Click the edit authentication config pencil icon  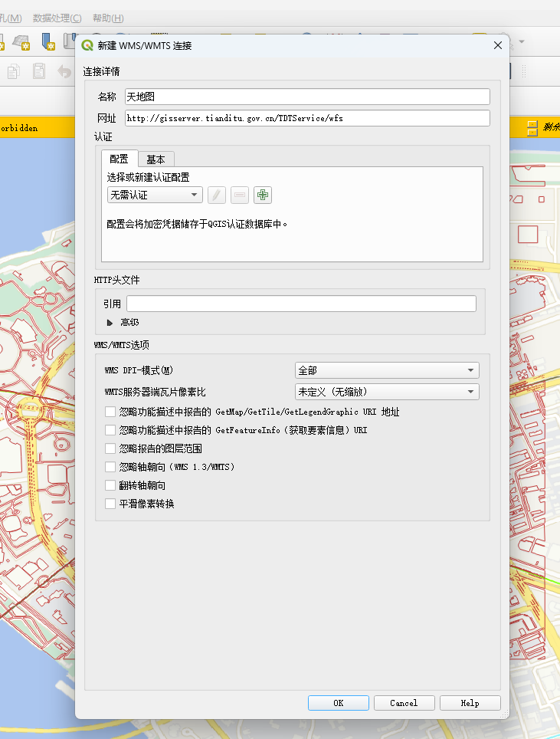tap(217, 195)
